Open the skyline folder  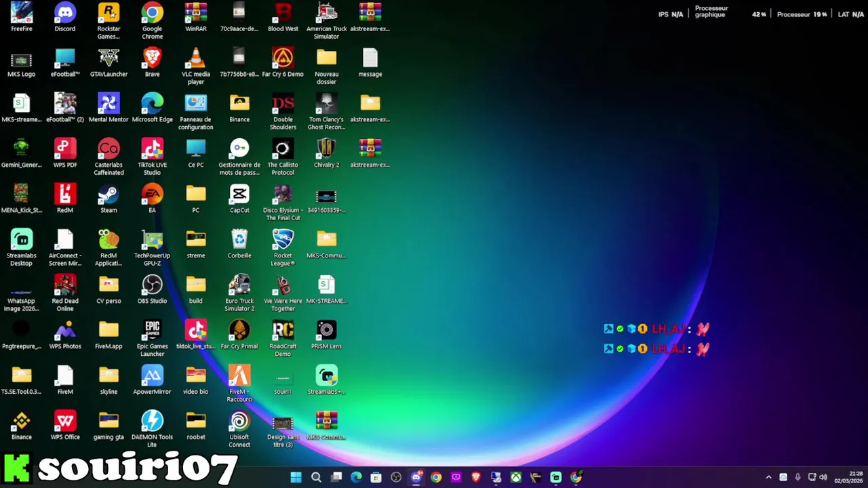pyautogui.click(x=108, y=381)
